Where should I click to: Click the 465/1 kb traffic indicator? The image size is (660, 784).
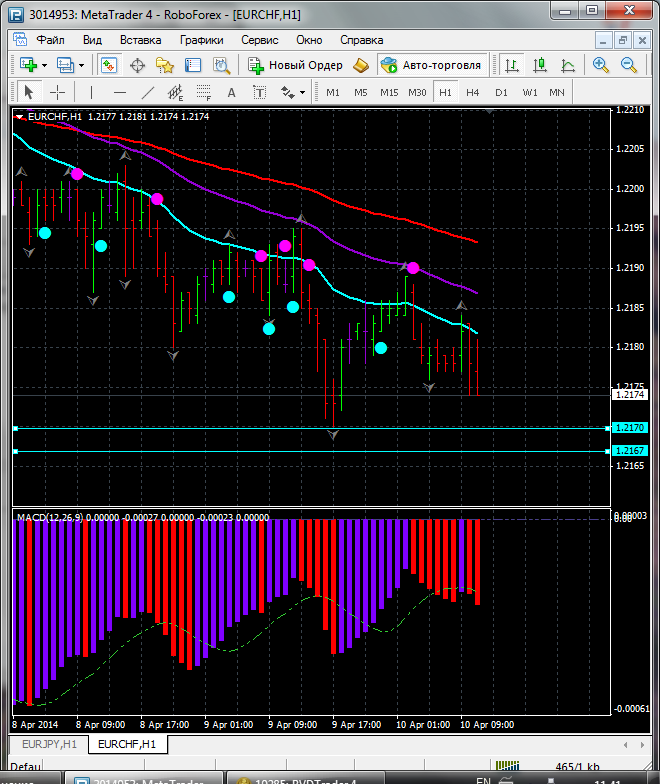(578, 766)
